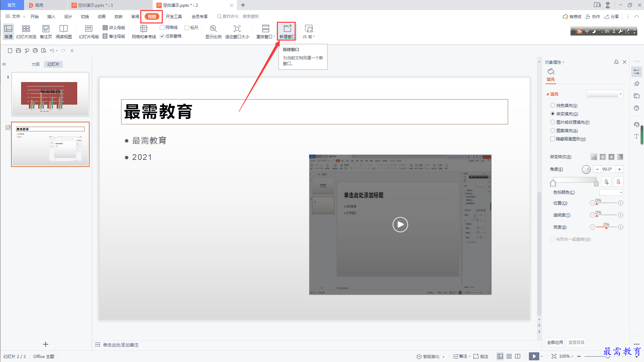The image size is (644, 362).
Task: Open the File menu
Action: [x=15, y=16]
